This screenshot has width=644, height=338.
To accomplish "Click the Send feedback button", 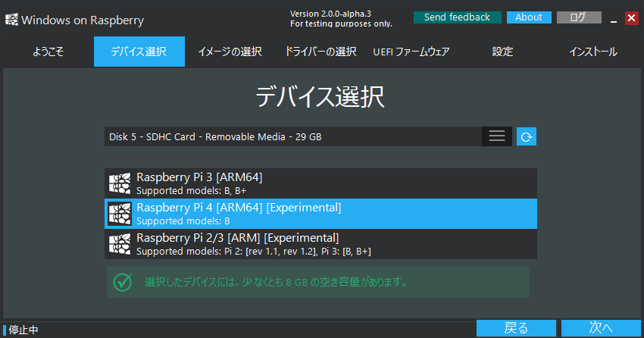I will coord(457,17).
